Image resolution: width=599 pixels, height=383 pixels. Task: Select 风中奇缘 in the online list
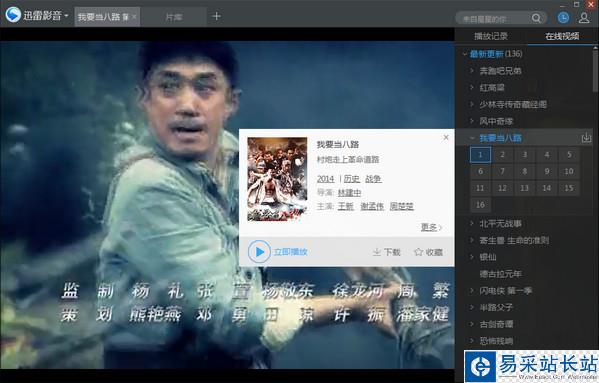tap(496, 121)
